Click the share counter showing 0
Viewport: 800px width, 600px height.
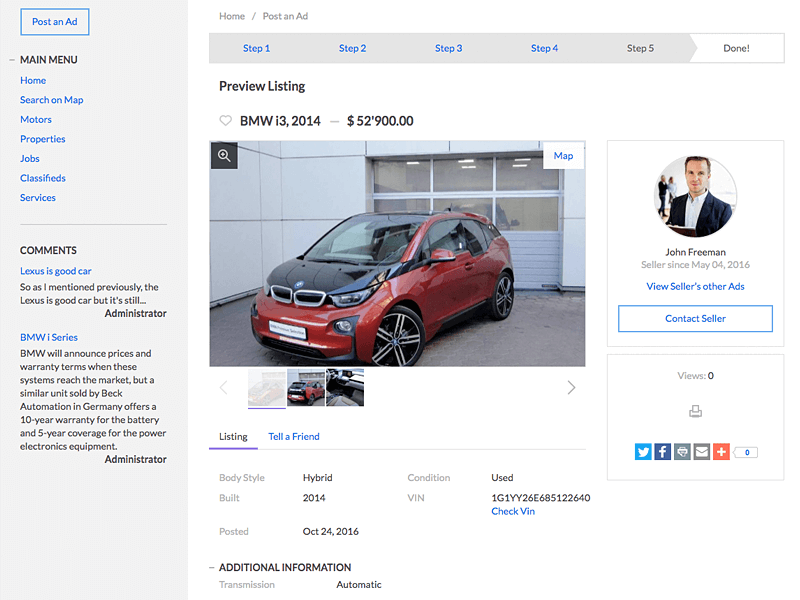point(746,452)
